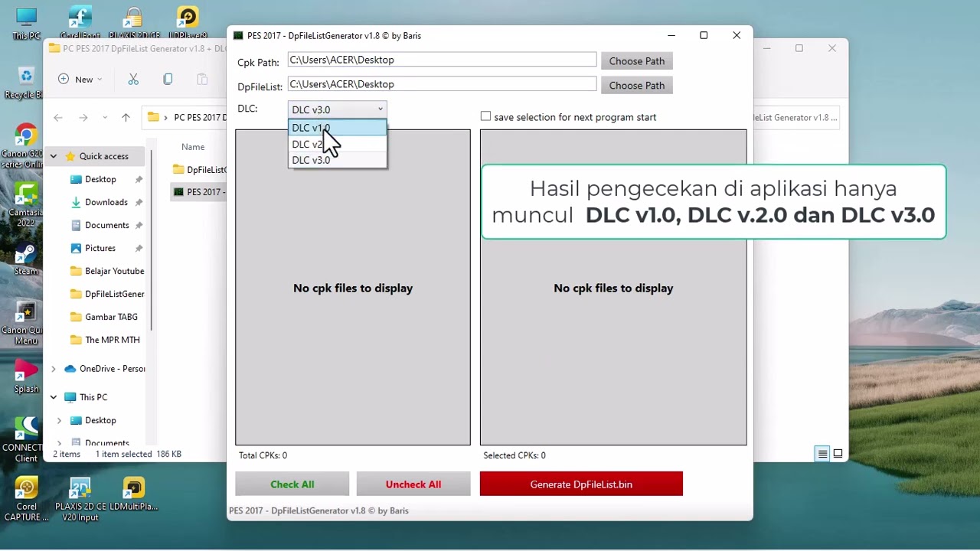Open Camtasia 2022 desktop shortcut
980x551 pixels.
pyautogui.click(x=25, y=204)
